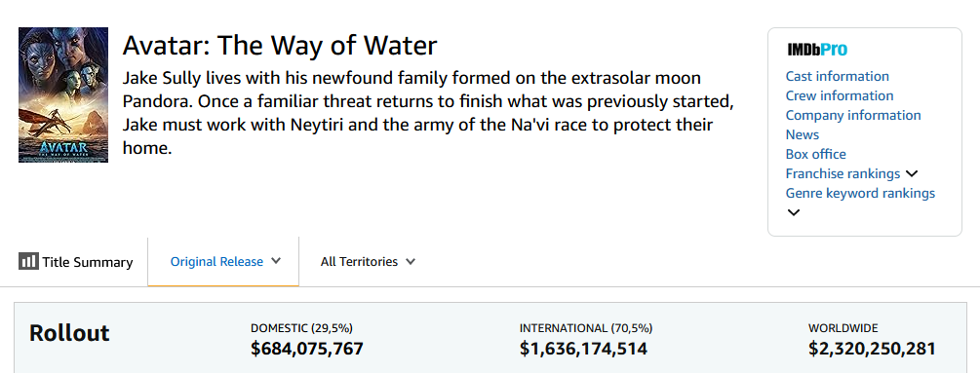Click the Title Summary bar chart icon

28,261
